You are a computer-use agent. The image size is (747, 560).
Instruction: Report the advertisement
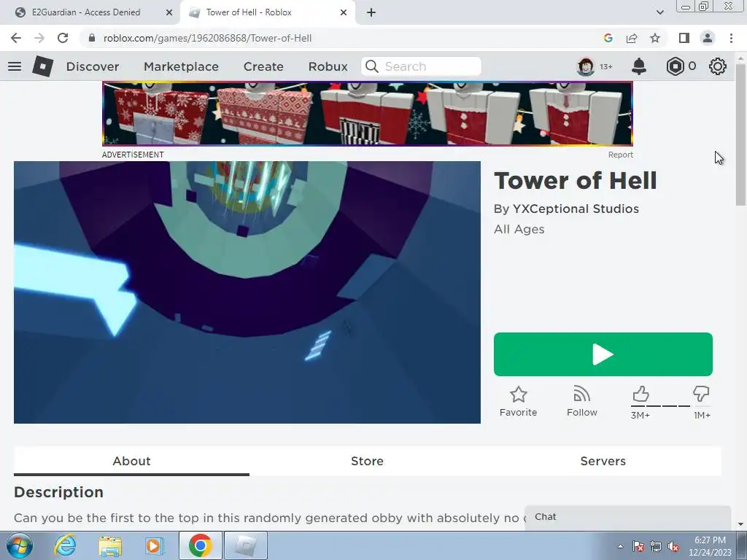click(620, 155)
